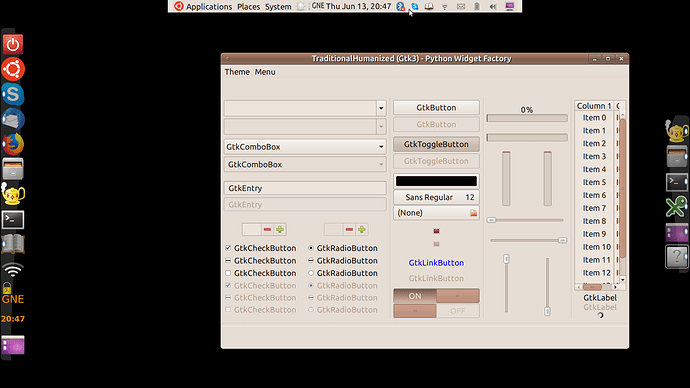Click the list's horizontal scrollbar right arrow

615,287
